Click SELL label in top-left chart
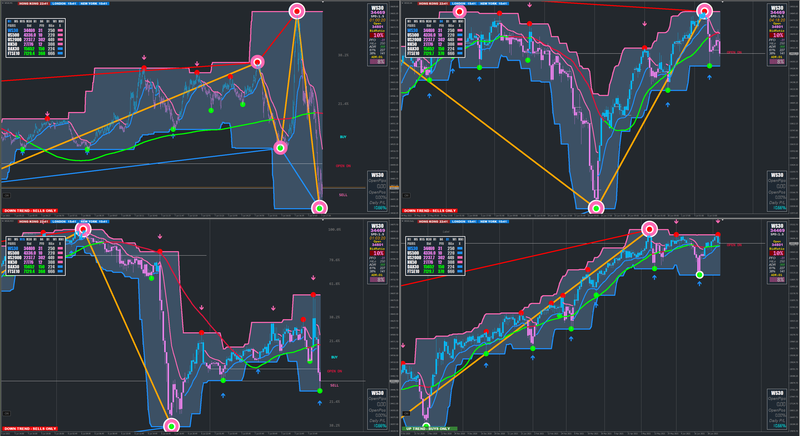This screenshot has width=800, height=436. click(x=343, y=195)
